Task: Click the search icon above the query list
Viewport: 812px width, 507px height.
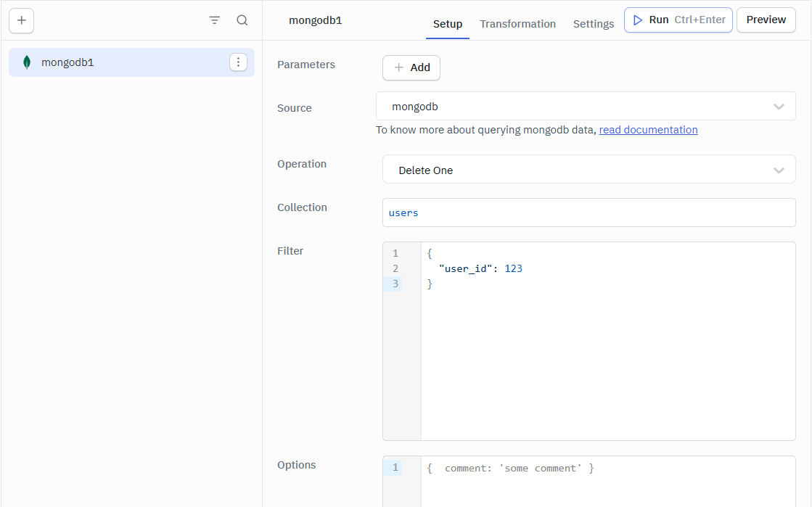Action: click(x=242, y=20)
